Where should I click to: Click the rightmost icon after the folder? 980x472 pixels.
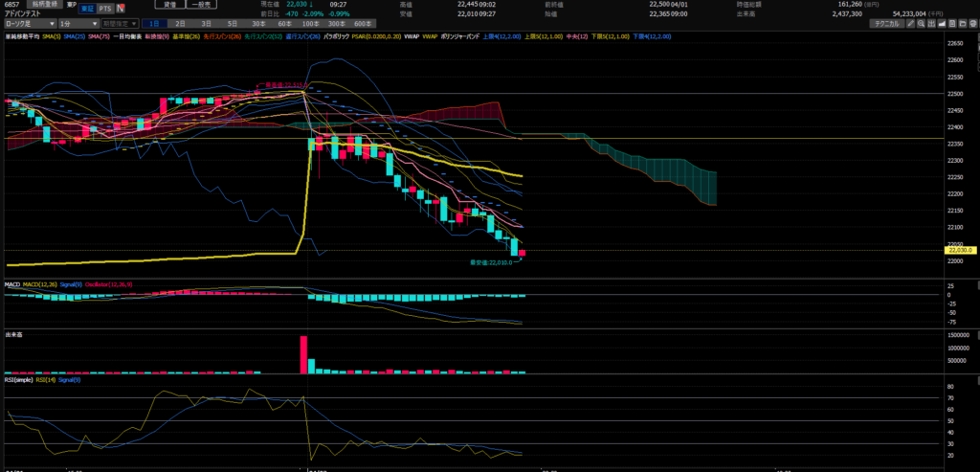coord(973,22)
